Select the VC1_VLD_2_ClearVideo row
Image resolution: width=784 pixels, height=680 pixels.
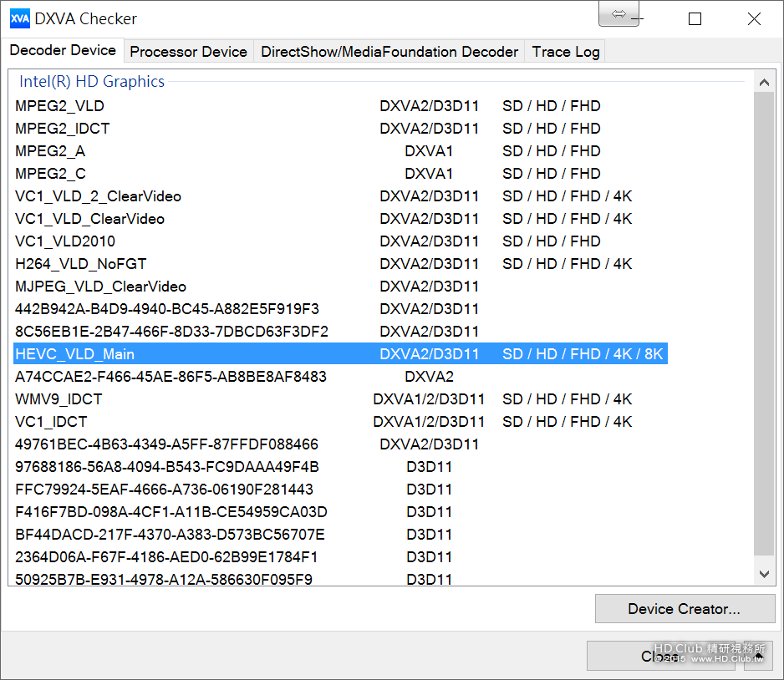point(340,196)
